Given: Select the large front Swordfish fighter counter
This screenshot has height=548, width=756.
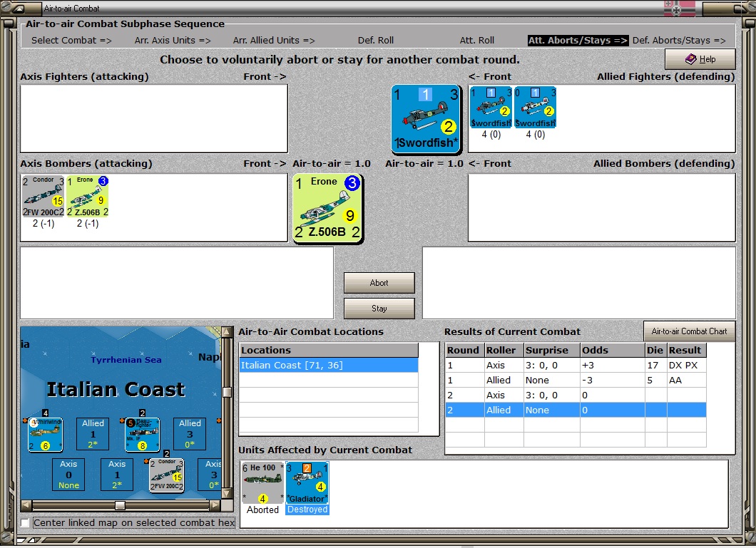Looking at the screenshot, I should [x=426, y=119].
